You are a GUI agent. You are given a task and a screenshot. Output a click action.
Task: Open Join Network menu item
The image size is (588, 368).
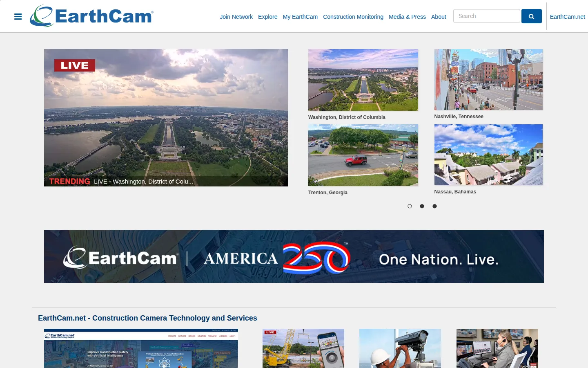point(236,17)
